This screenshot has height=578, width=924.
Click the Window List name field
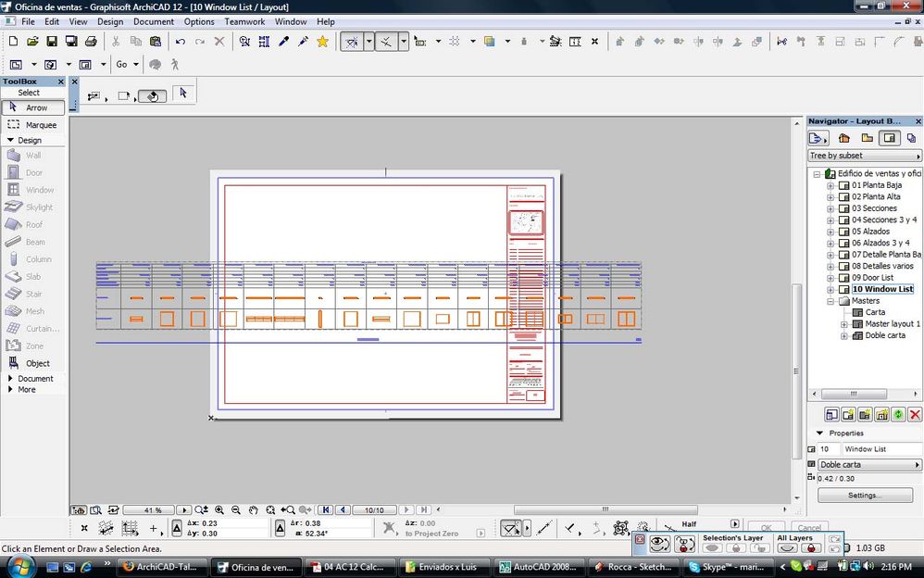point(880,449)
